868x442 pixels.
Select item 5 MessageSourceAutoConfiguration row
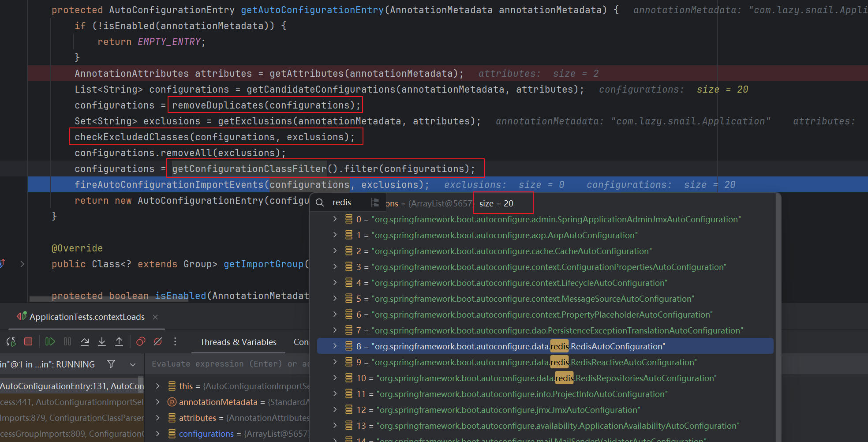tap(545, 299)
